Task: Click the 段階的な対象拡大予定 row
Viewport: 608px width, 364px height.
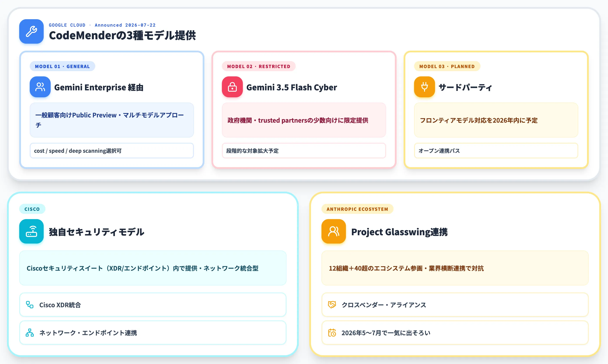Action: coord(304,151)
